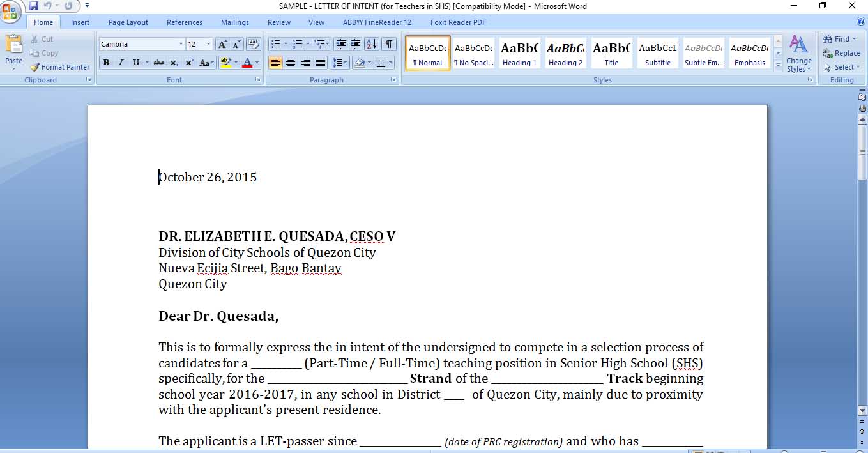The image size is (868, 453).
Task: Toggle italic formatting
Action: point(121,63)
